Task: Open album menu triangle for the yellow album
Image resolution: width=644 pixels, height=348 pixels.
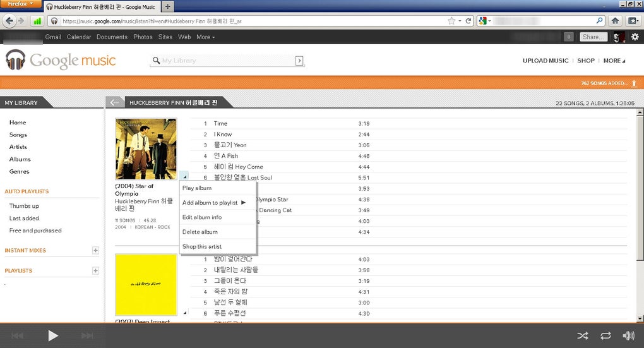Action: click(x=184, y=313)
